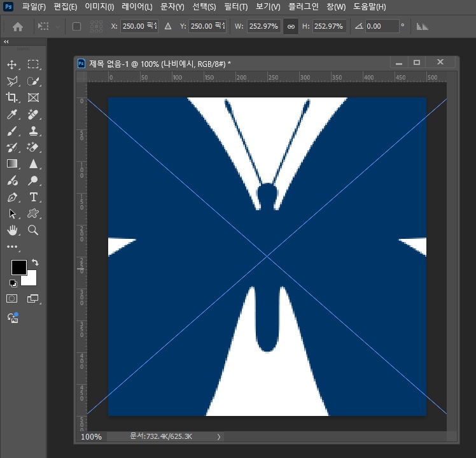Select the Frame tool
Screen dimensions: 476x458
click(33, 97)
